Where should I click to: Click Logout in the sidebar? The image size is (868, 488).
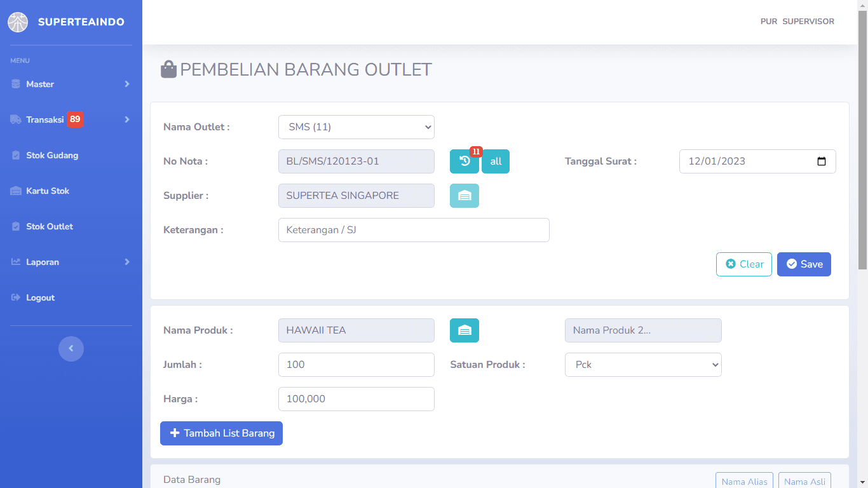pos(40,297)
